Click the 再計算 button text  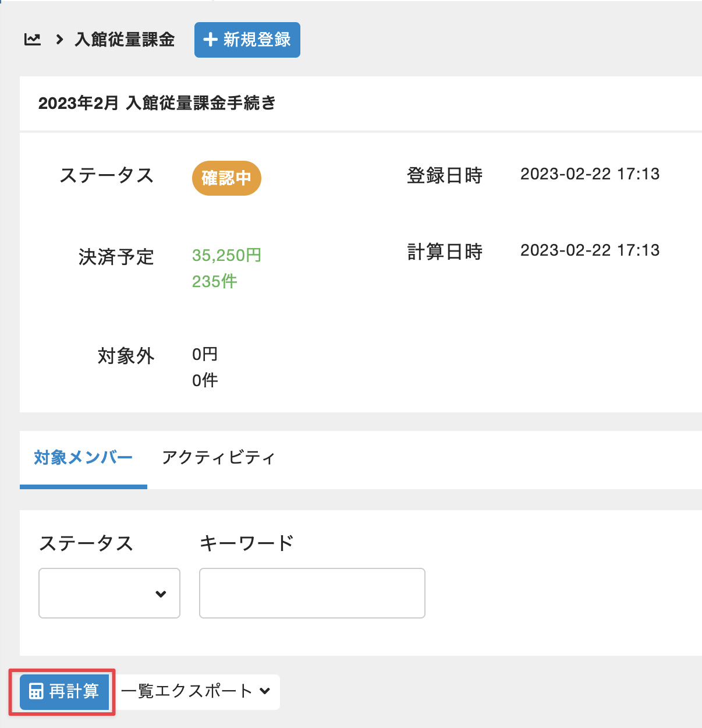click(x=74, y=691)
